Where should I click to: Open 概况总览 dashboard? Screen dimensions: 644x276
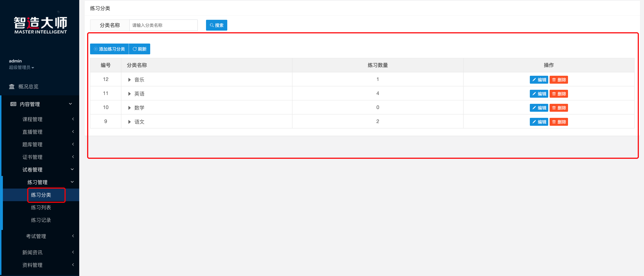28,86
